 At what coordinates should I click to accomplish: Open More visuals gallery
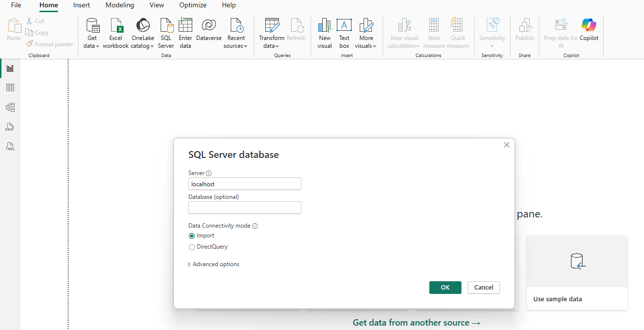pos(366,33)
